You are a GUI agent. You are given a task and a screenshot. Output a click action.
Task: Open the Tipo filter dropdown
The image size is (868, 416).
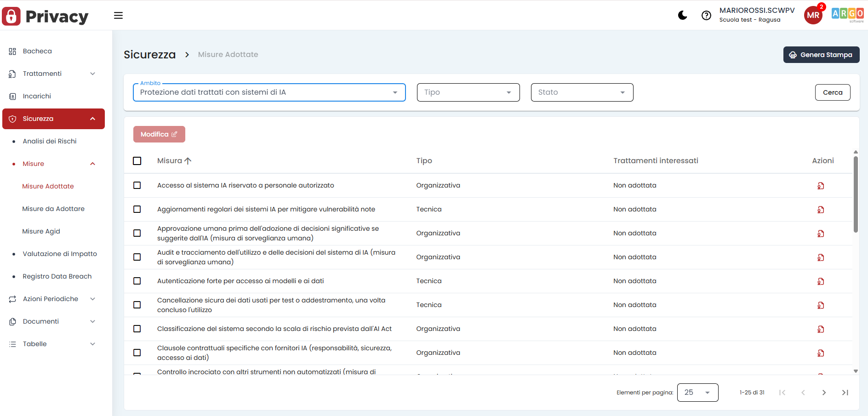point(468,92)
